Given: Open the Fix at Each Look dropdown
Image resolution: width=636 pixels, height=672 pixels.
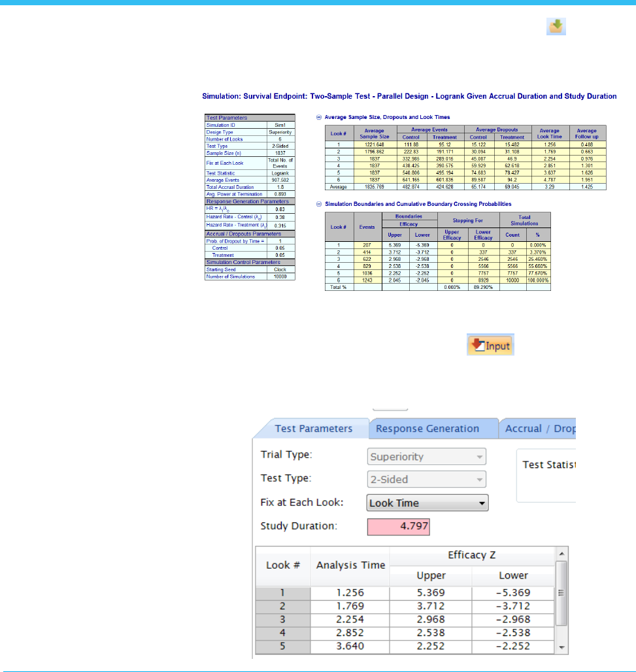Looking at the screenshot, I should point(427,503).
